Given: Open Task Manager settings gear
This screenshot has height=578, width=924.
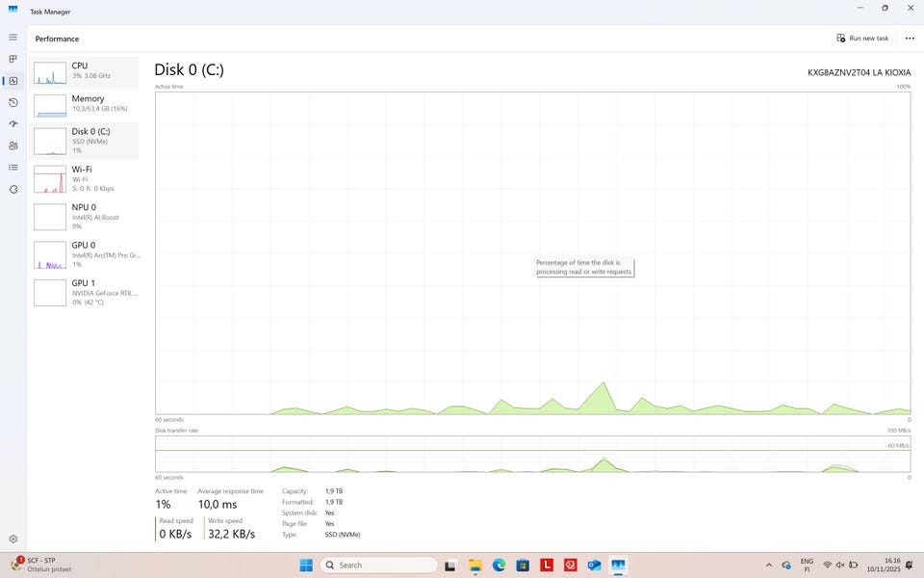Looking at the screenshot, I should point(13,539).
